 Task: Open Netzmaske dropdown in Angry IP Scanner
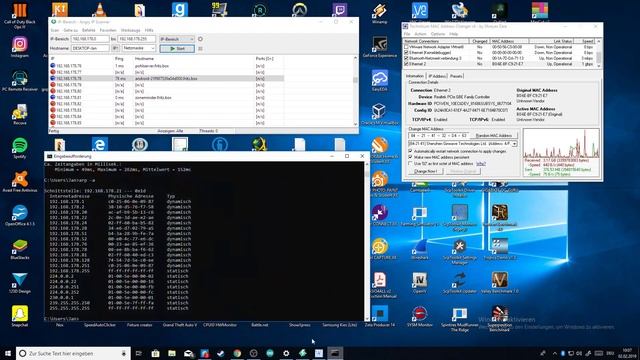click(139, 48)
